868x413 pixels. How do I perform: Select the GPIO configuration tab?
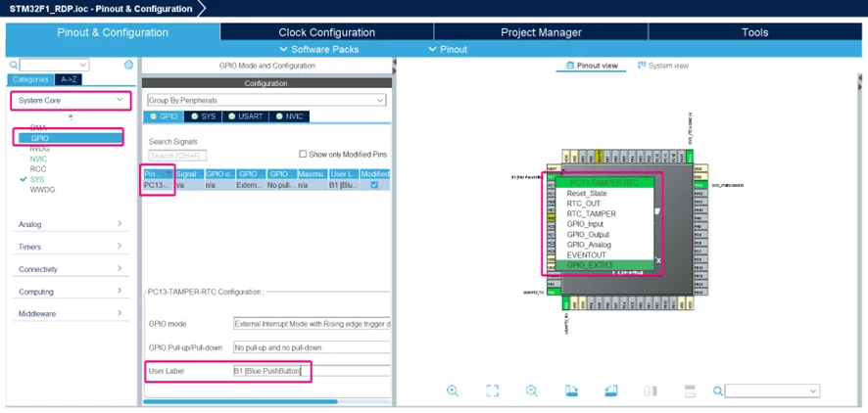[x=164, y=116]
